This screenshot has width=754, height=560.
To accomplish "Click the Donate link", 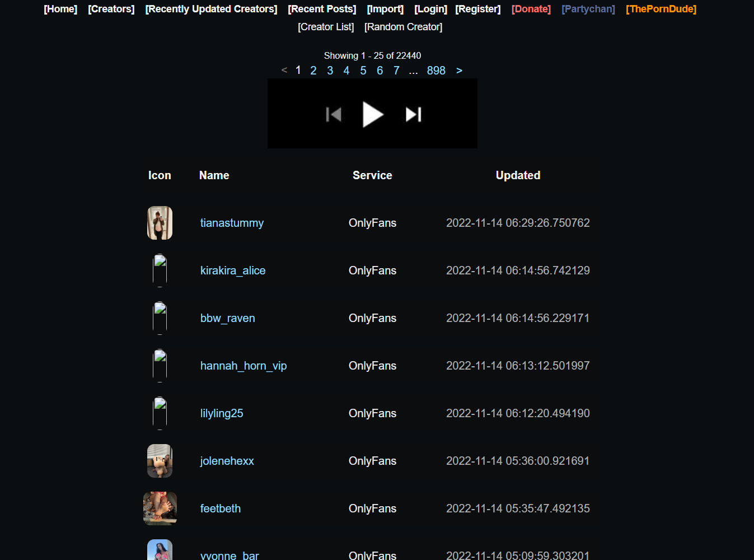I will [x=531, y=9].
